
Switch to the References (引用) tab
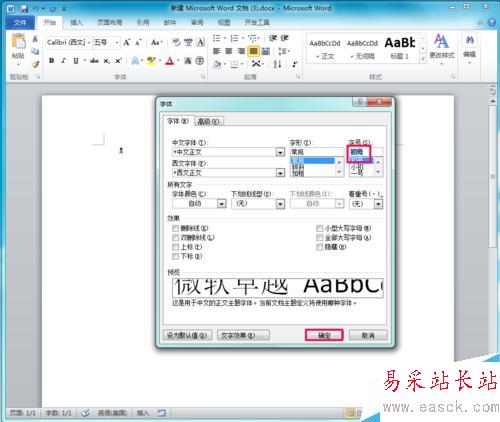(143, 23)
